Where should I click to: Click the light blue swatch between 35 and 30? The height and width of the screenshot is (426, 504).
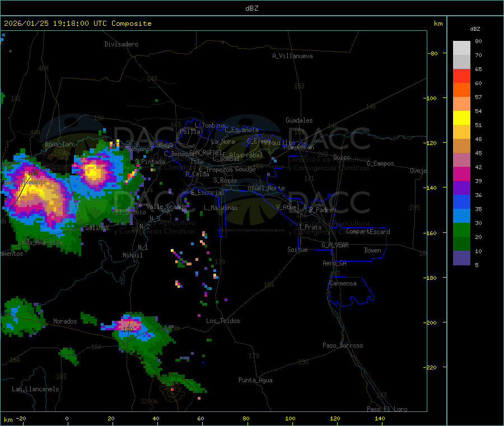pyautogui.click(x=461, y=216)
